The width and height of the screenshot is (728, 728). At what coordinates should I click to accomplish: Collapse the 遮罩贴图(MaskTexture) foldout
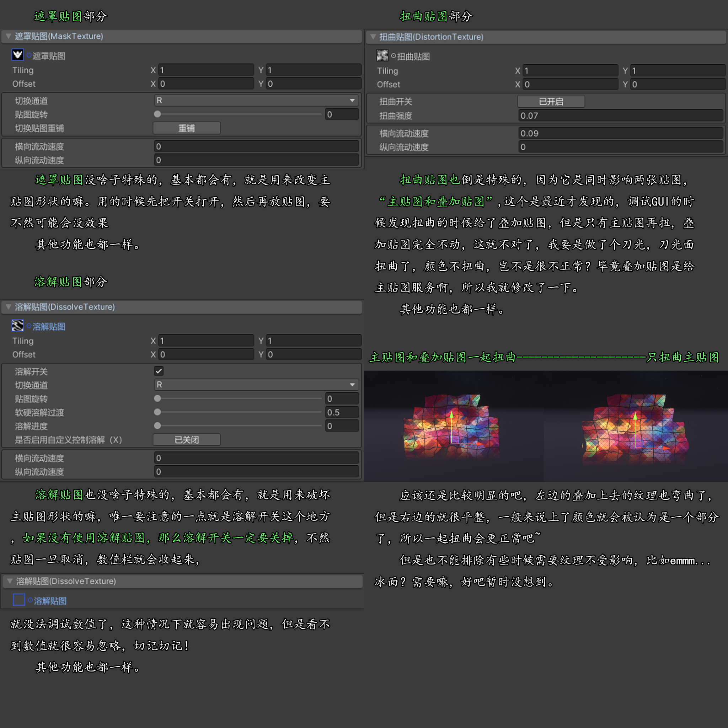[8, 36]
